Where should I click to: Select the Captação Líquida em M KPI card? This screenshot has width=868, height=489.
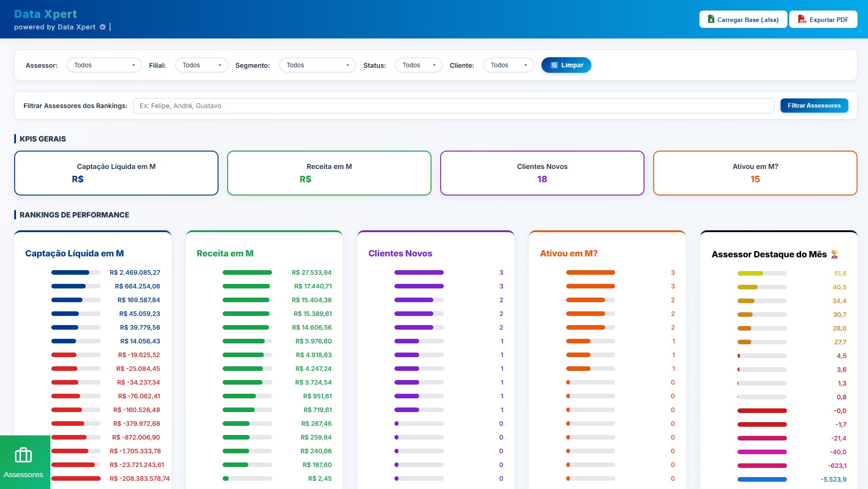pos(116,173)
